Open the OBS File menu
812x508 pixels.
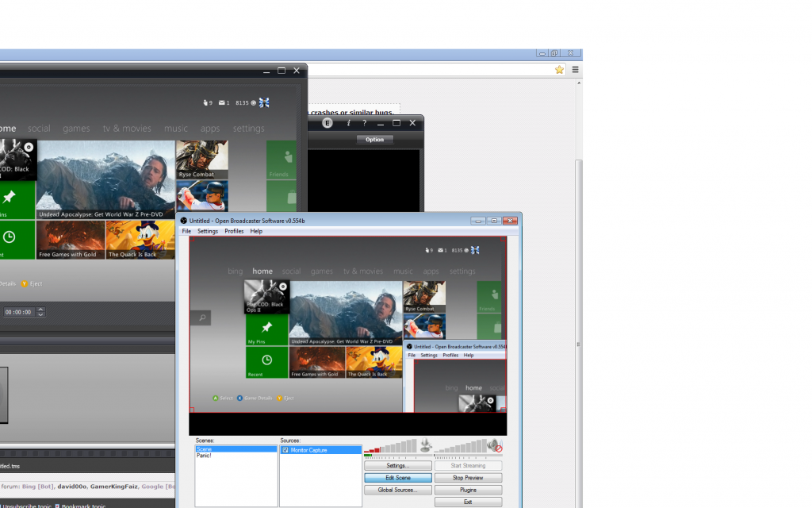[186, 231]
